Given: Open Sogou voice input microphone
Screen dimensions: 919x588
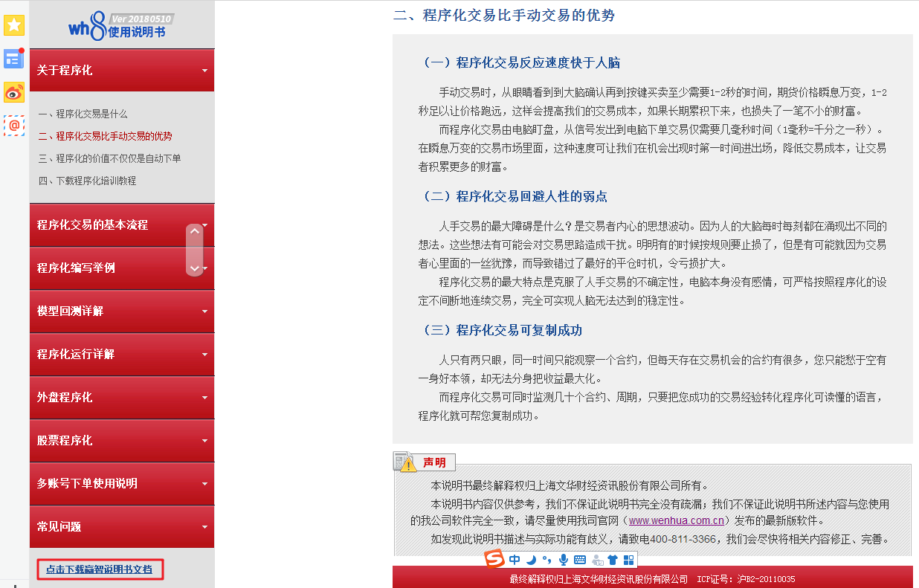Looking at the screenshot, I should (564, 560).
